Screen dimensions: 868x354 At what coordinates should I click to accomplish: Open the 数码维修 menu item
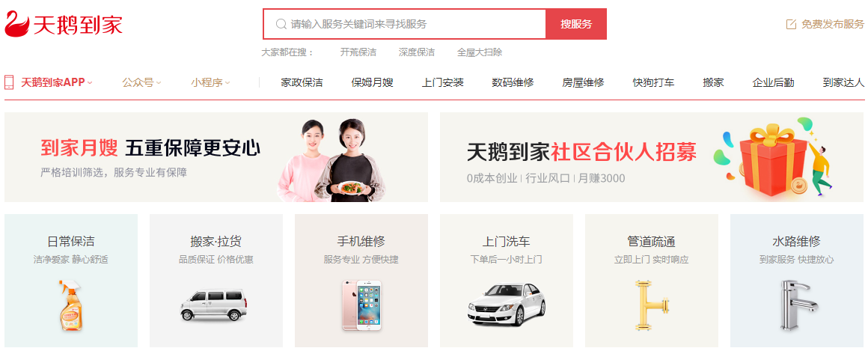(x=513, y=82)
